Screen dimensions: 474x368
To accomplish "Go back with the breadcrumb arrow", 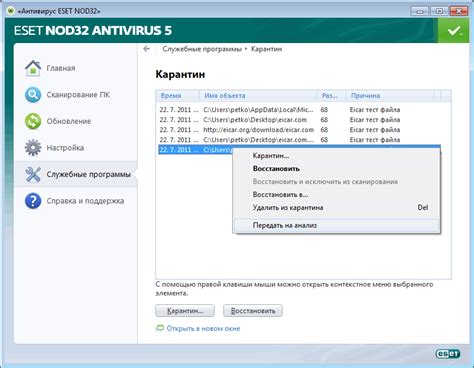I will (x=146, y=49).
